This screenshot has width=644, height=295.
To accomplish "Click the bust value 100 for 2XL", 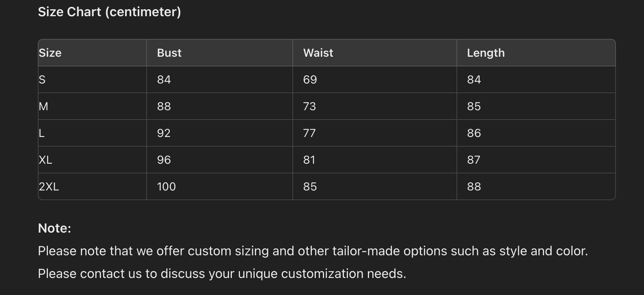I will 166,186.
